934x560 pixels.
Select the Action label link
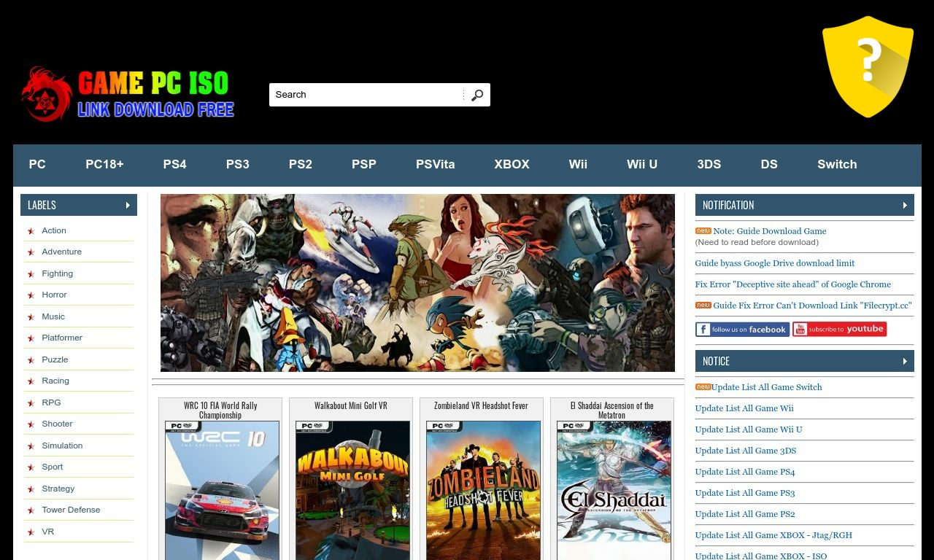[54, 230]
